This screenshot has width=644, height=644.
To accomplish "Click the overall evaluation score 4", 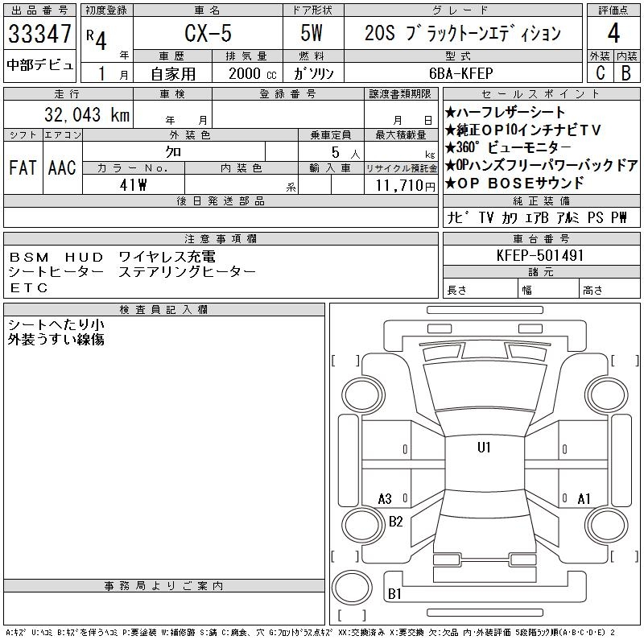I will (613, 33).
